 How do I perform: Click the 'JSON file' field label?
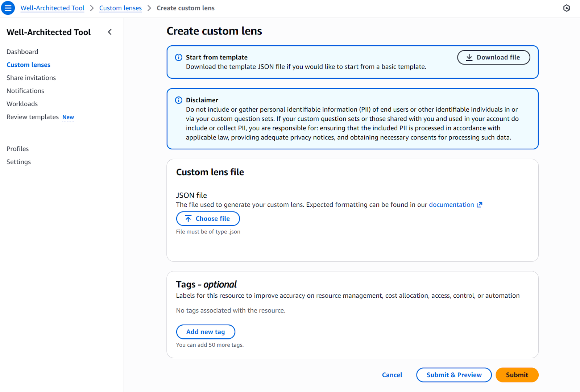(191, 195)
